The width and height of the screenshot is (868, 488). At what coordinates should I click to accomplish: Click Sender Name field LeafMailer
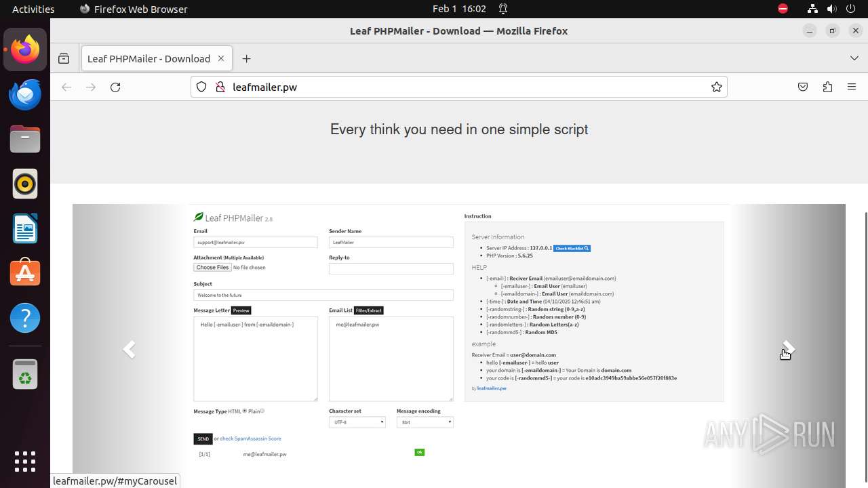(391, 242)
